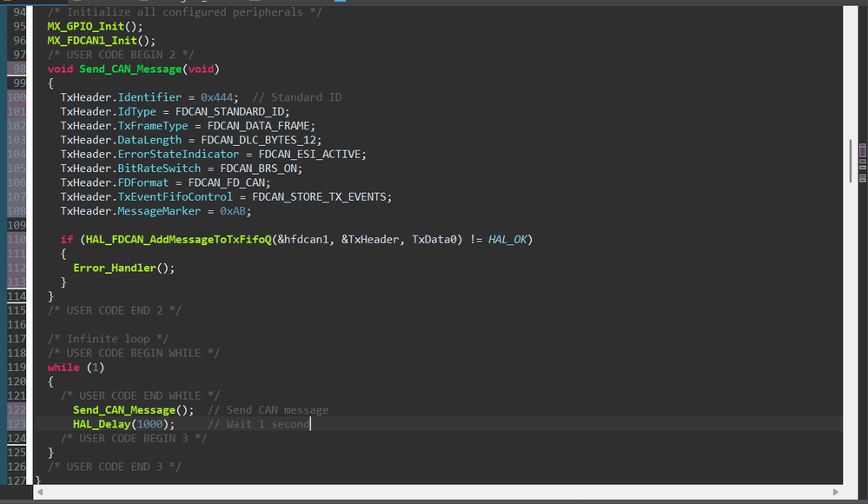The width and height of the screenshot is (868, 504).
Task: Click the IdType field name
Action: coord(136,112)
